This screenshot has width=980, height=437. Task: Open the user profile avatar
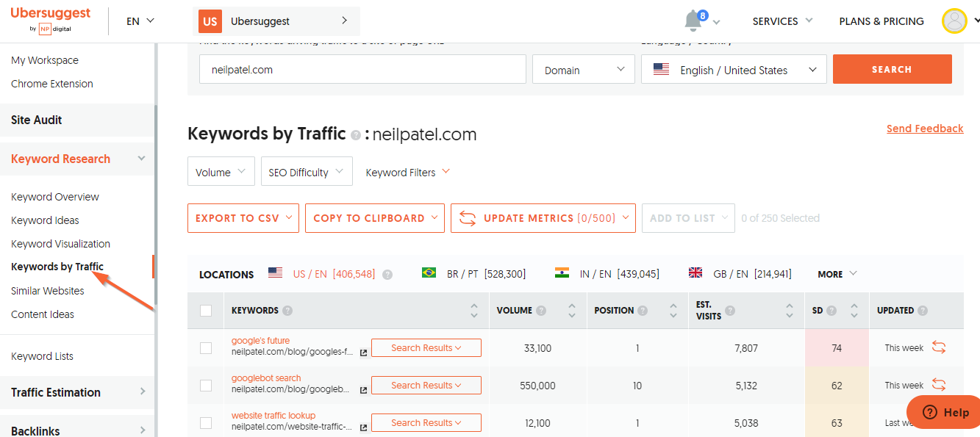[x=954, y=21]
